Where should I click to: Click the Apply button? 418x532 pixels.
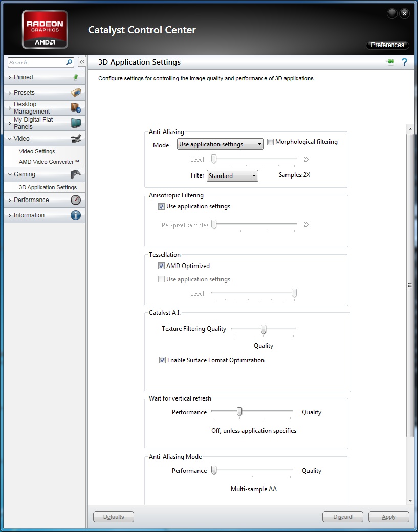[389, 517]
